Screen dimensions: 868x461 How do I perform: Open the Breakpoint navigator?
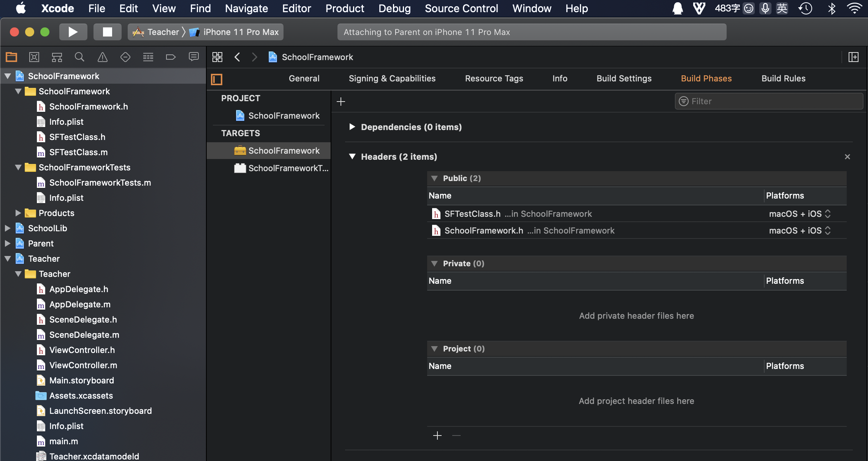tap(171, 57)
